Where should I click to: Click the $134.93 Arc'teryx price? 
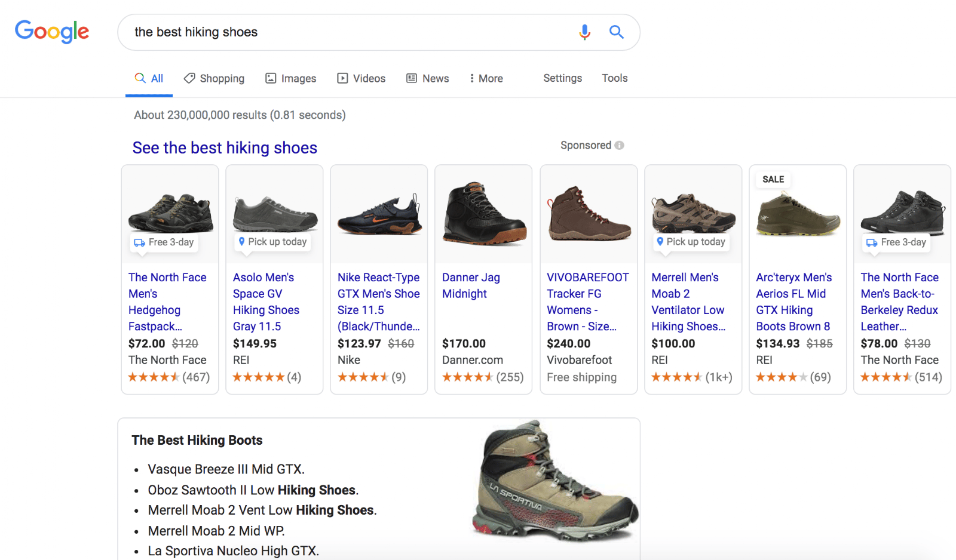pyautogui.click(x=778, y=343)
